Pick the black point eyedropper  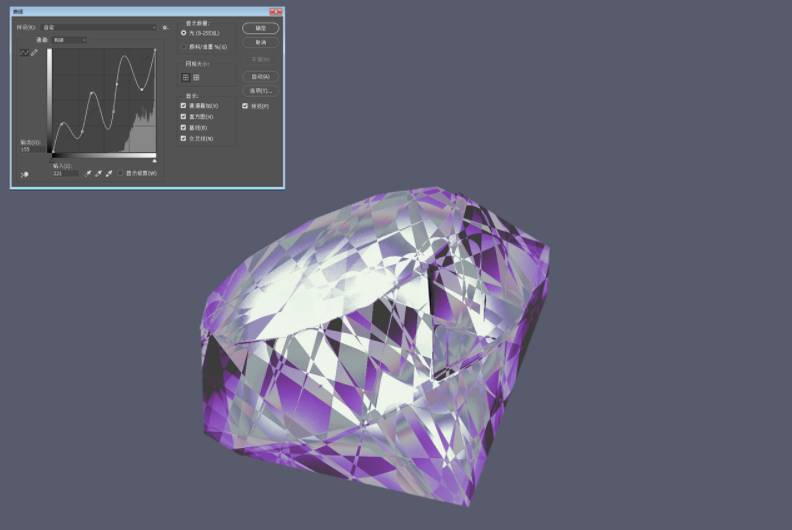pos(88,173)
